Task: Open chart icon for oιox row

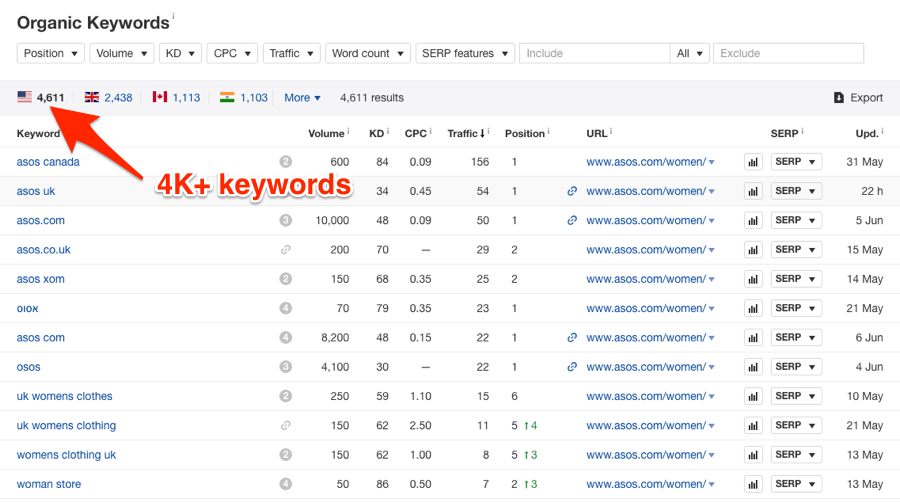Action: [x=753, y=308]
